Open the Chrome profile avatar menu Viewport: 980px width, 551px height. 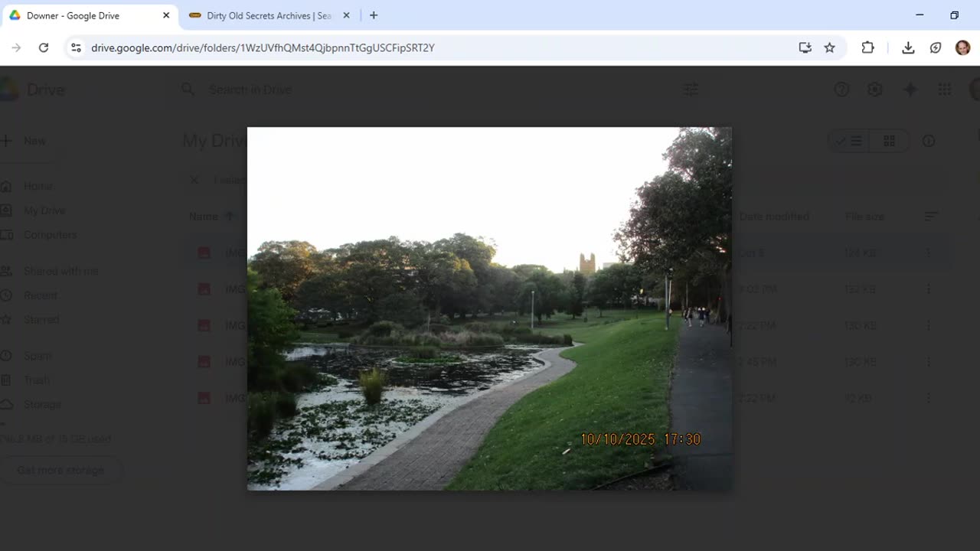962,47
